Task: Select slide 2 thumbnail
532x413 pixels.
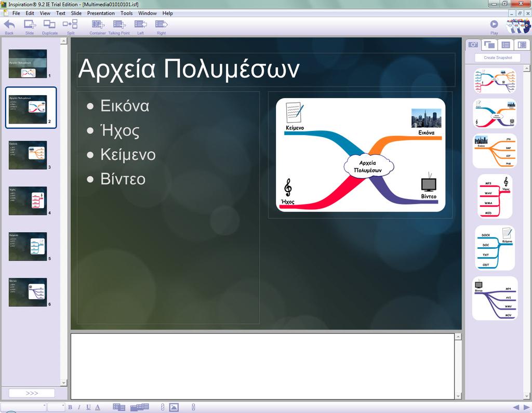Action: [x=28, y=109]
